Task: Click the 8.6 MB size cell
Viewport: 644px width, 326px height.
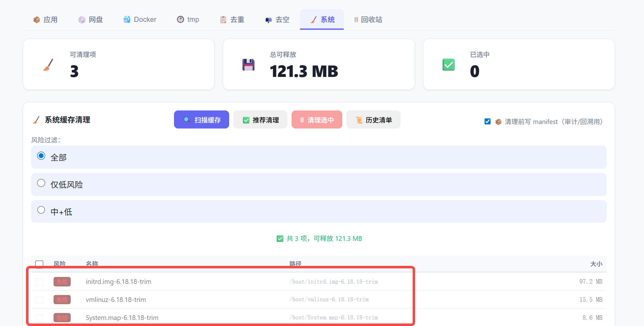Action: pos(592,317)
